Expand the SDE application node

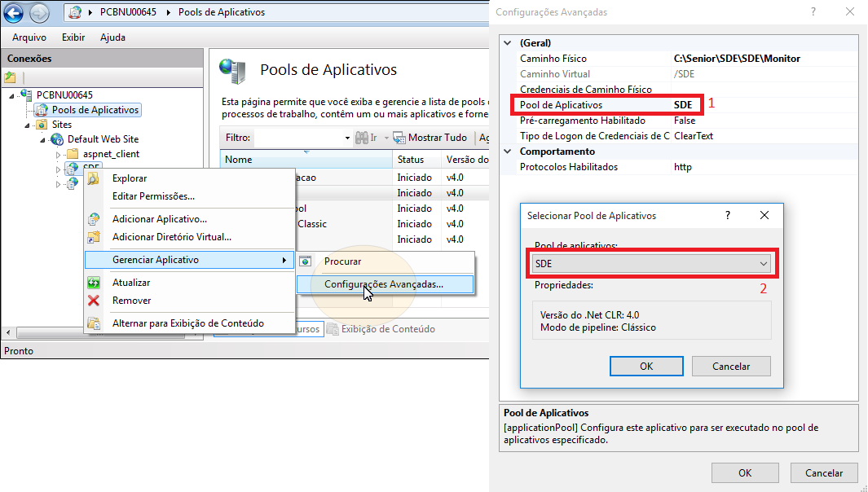[x=58, y=169]
